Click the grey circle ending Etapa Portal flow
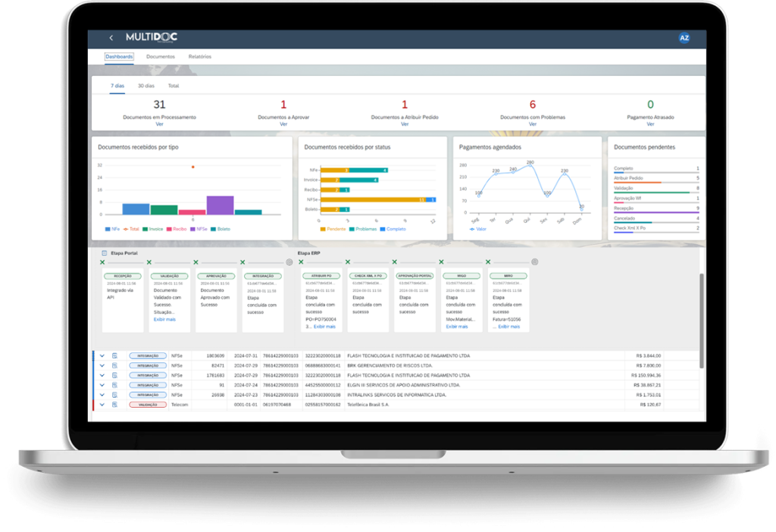Screen dimensions: 776x532 [x=289, y=262]
